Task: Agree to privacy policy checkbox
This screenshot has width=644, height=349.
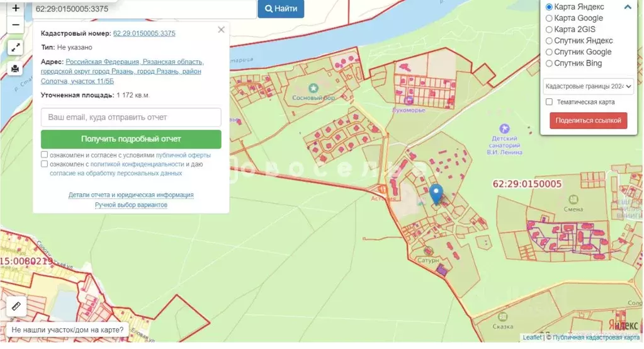Action: [x=44, y=164]
